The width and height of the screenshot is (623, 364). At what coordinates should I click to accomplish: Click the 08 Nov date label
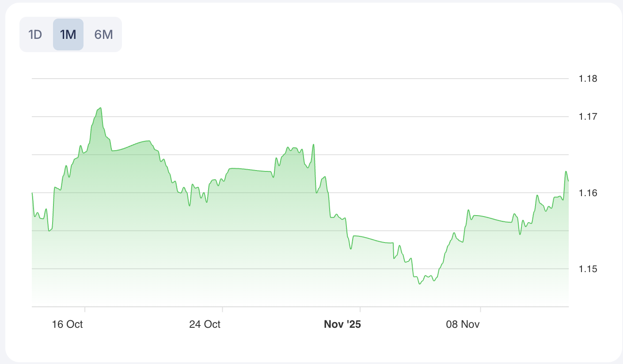tap(463, 324)
